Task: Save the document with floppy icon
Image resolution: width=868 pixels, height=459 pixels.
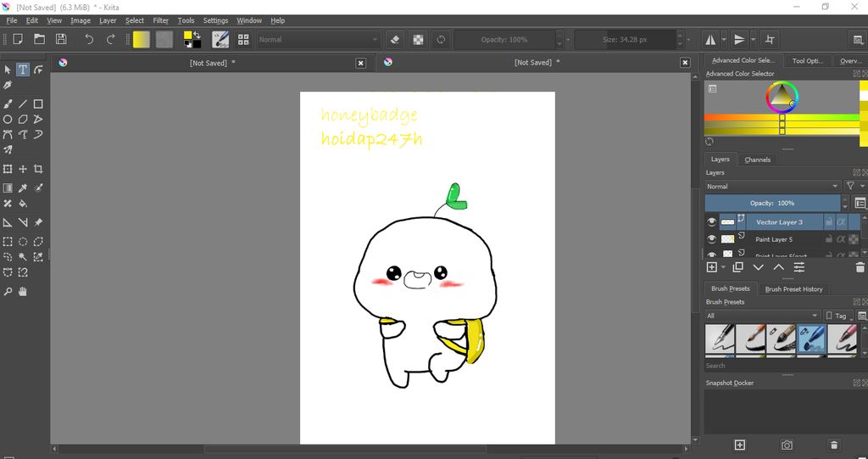Action: [61, 39]
